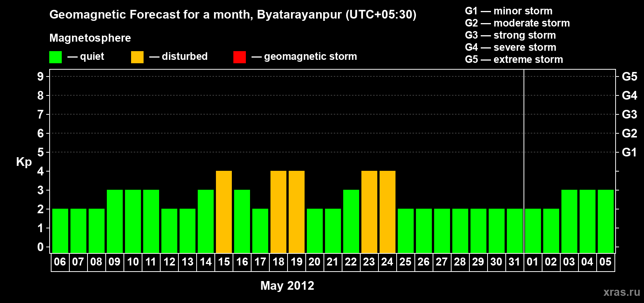Image resolution: width=644 pixels, height=303 pixels.
Task: Click the date label 10 on the axis
Action: [133, 262]
